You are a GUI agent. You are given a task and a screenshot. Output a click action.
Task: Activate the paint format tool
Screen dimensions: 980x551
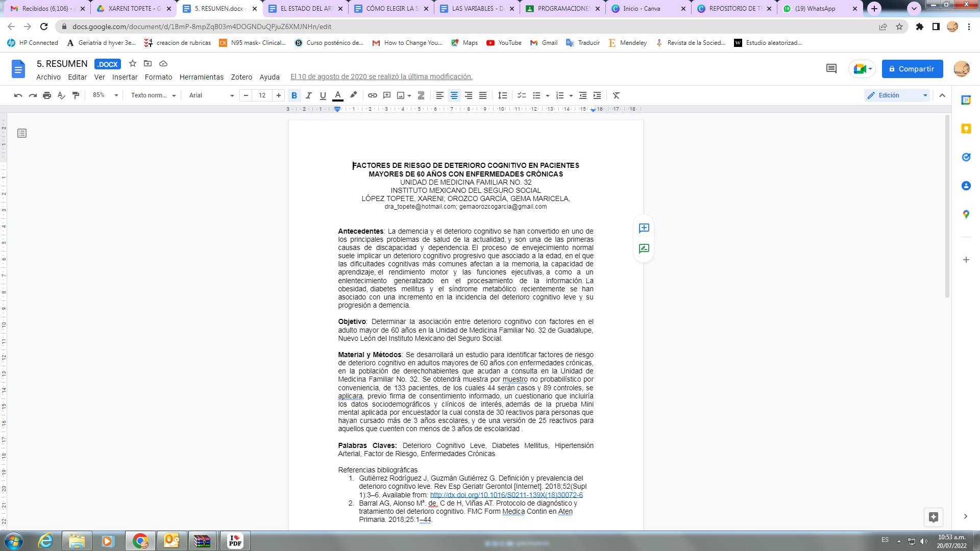click(76, 95)
